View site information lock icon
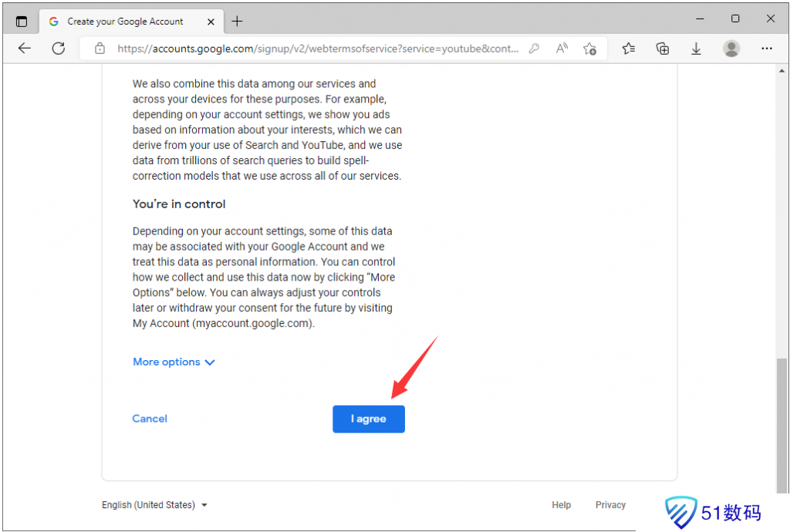The width and height of the screenshot is (790, 532). tap(100, 49)
